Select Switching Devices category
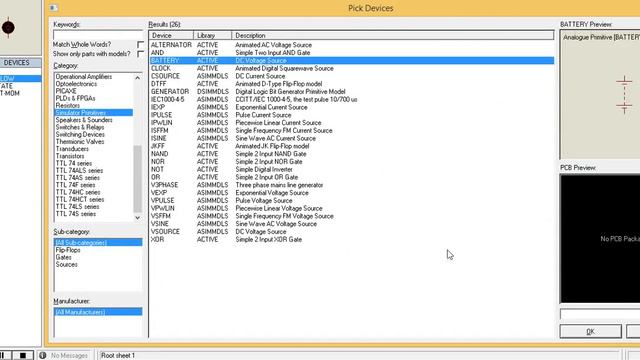640x360 pixels. 93,134
